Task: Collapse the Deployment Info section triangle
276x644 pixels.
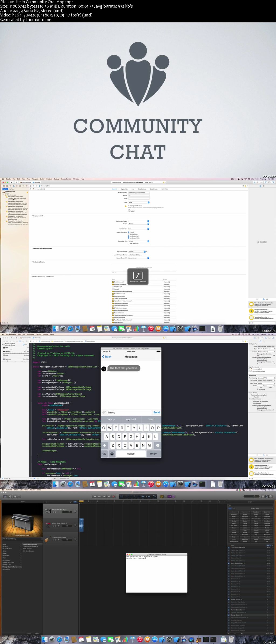Action: pos(32,216)
